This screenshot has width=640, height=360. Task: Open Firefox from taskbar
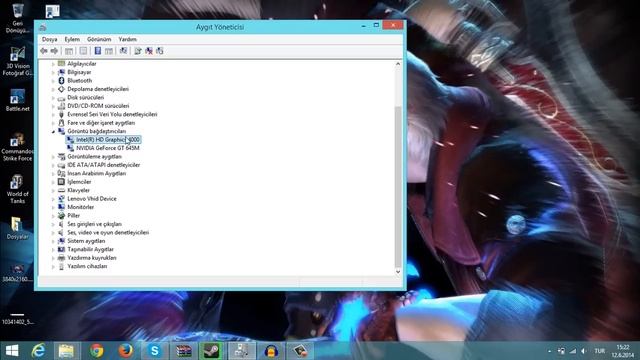pyautogui.click(x=126, y=351)
